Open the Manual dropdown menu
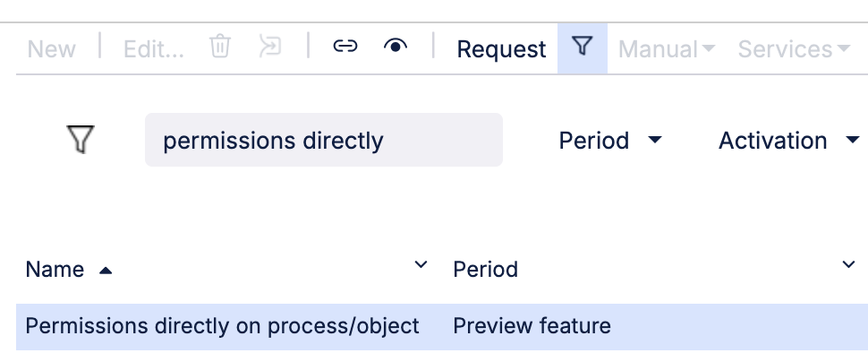 click(667, 49)
